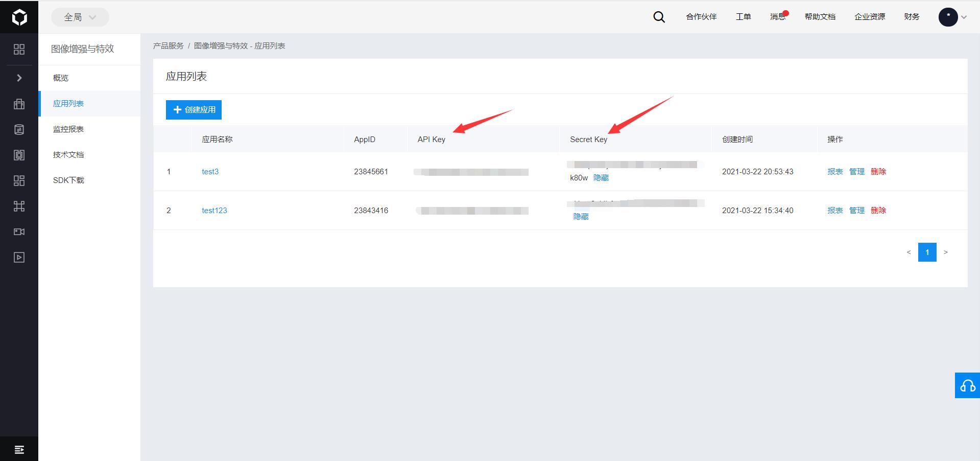
Task: Open the search magnifier icon
Action: (659, 17)
